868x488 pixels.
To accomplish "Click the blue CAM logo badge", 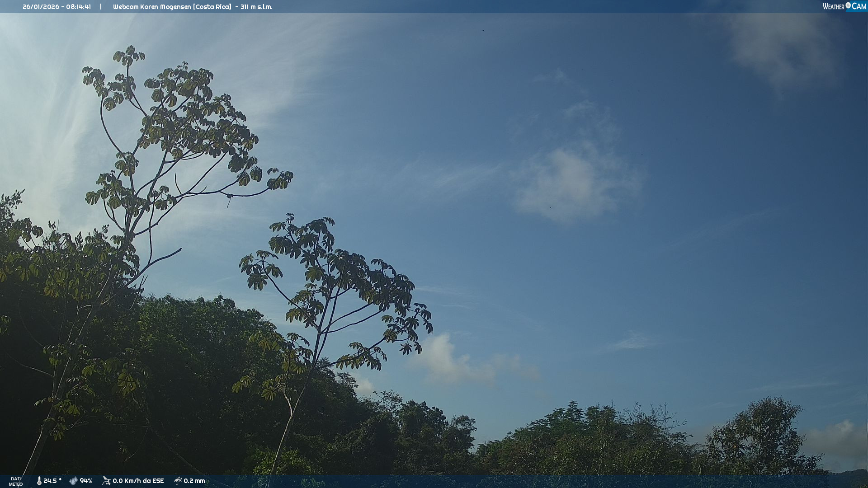I will 859,6.
